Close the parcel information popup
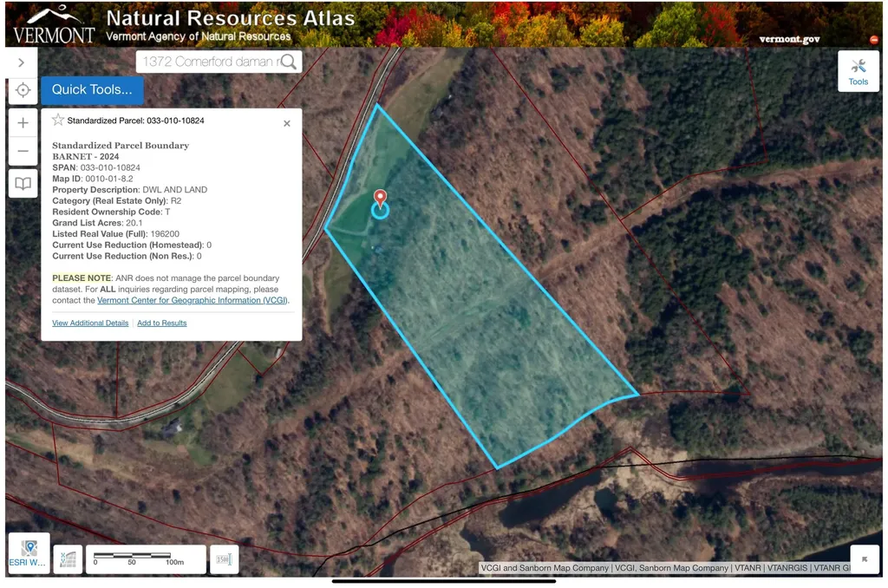This screenshot has height=588, width=888. [x=287, y=123]
